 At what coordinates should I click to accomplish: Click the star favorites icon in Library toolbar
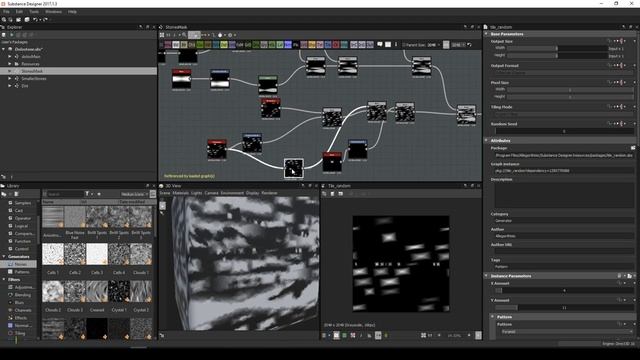coord(99,194)
